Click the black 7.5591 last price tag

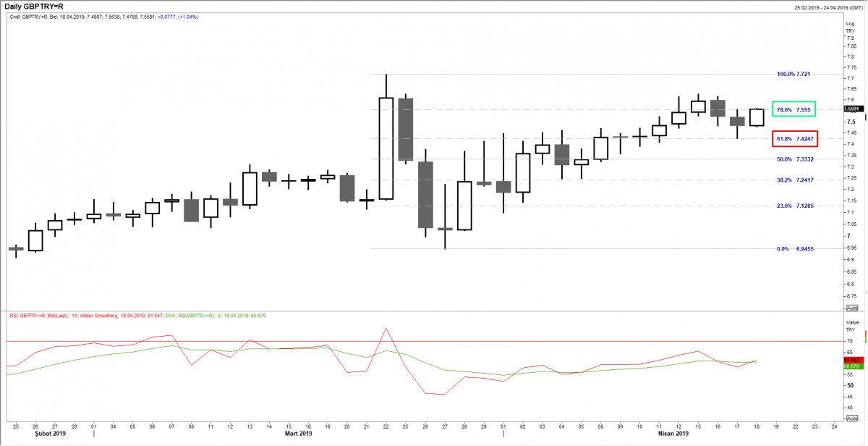point(854,109)
